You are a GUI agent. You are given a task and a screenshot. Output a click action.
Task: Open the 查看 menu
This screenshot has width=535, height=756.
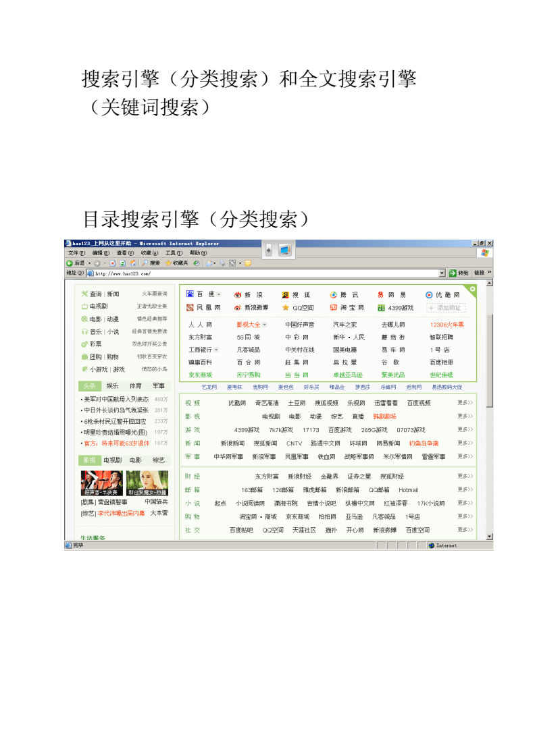tap(126, 253)
